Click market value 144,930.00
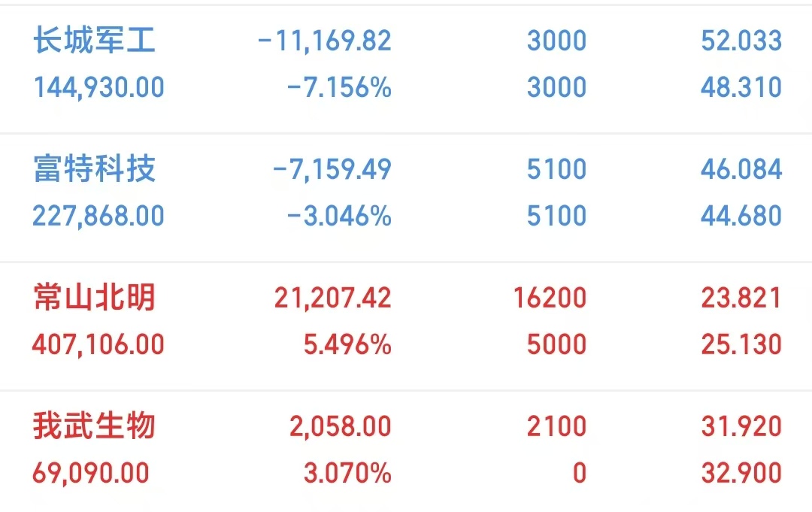Image resolution: width=812 pixels, height=512 pixels. [x=98, y=88]
